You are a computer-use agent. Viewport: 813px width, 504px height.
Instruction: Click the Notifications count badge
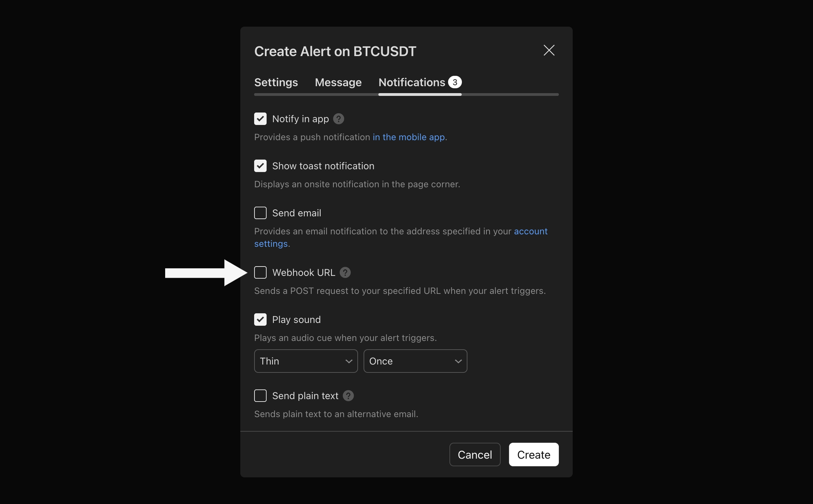(x=455, y=82)
